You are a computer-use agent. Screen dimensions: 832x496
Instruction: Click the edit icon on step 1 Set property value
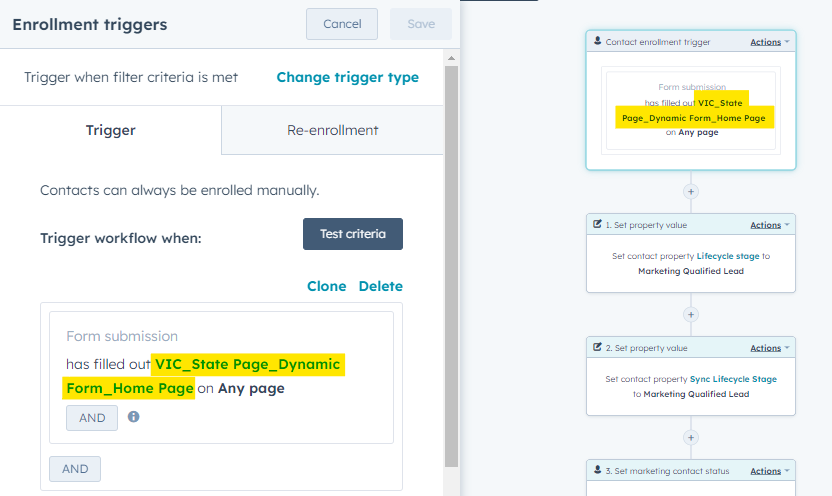[597, 224]
